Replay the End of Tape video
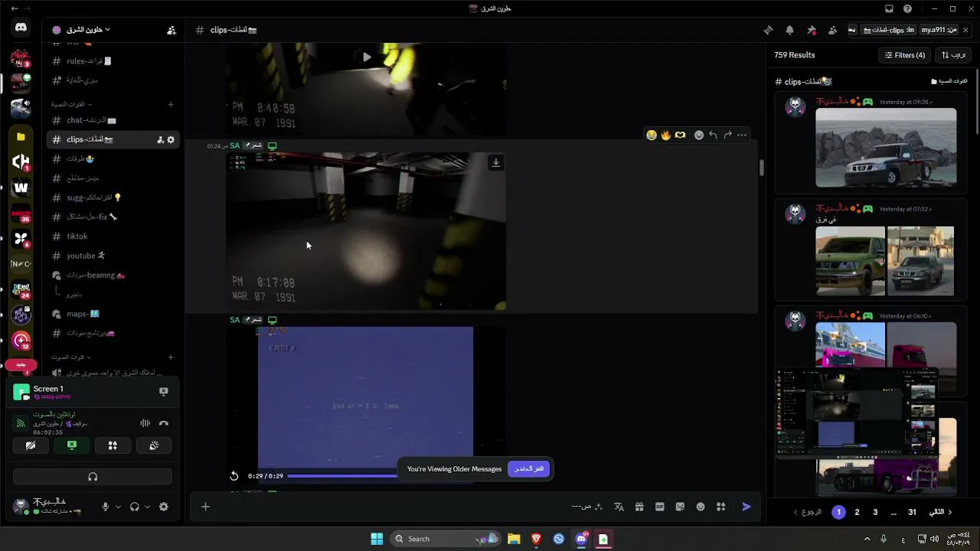This screenshot has height=551, width=980. coord(234,476)
